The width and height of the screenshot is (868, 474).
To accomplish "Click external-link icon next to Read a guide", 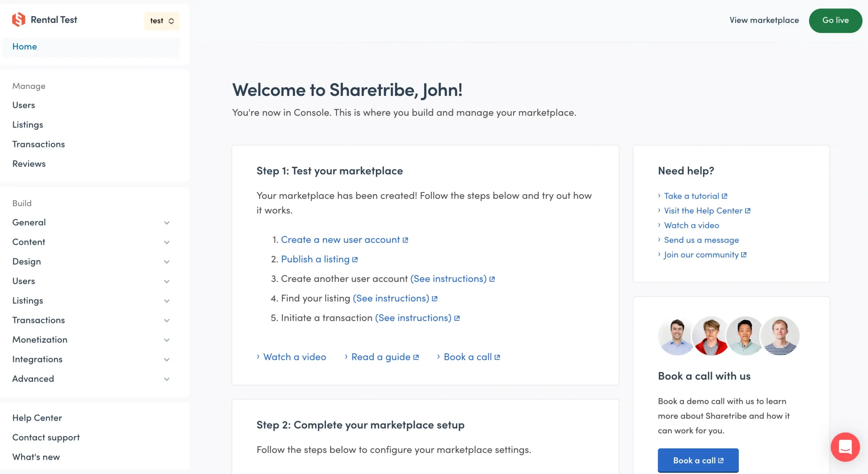I will (x=416, y=357).
